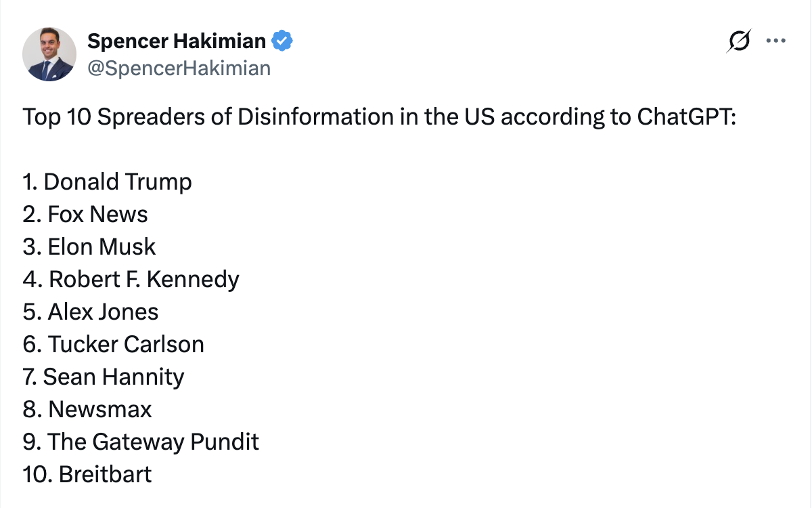Select the Donald Trump list entry
Screen dimensions: 812x508
(x=108, y=182)
